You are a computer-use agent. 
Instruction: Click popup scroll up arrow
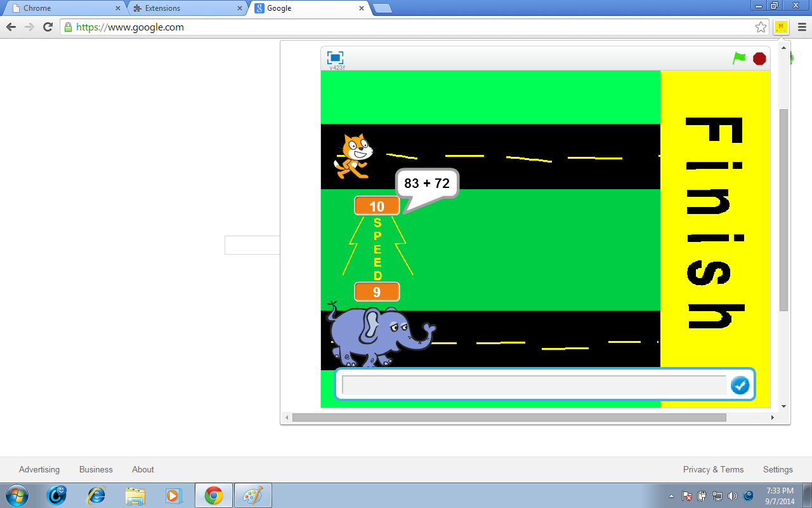pyautogui.click(x=783, y=47)
